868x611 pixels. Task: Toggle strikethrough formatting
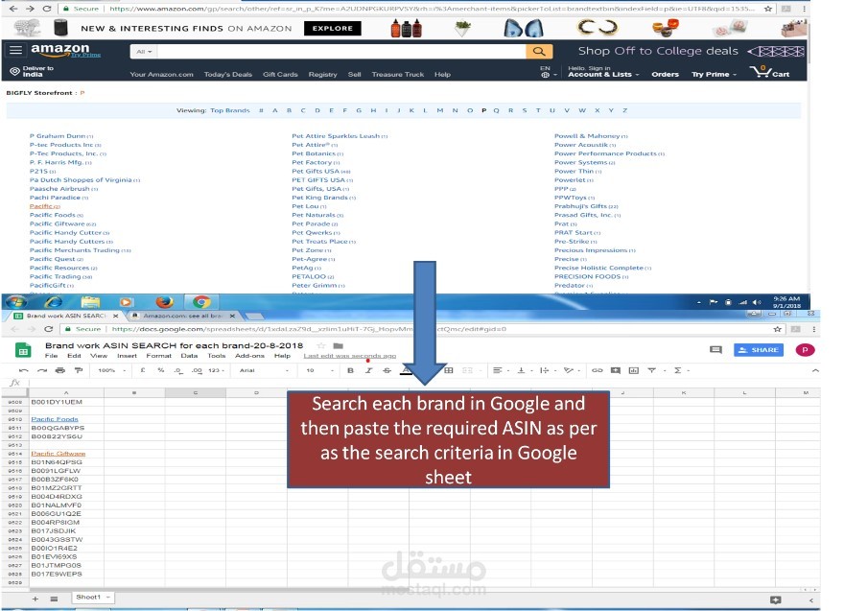tap(386, 369)
